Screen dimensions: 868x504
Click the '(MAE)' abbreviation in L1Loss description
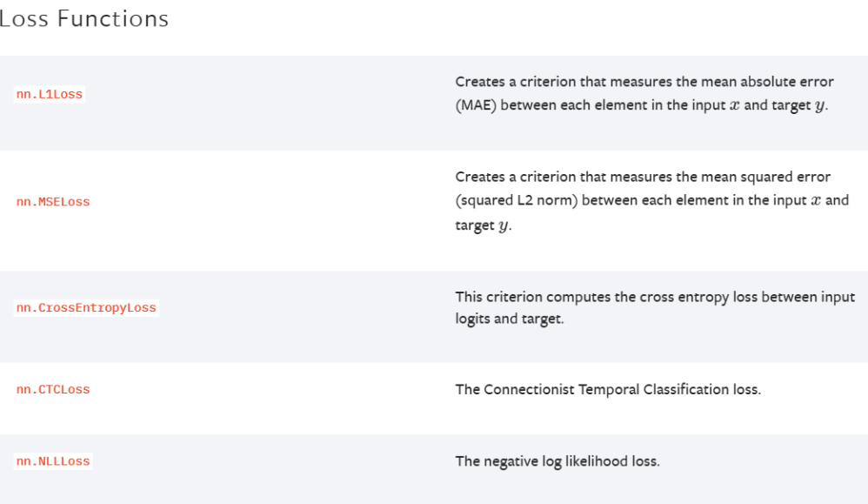click(476, 105)
